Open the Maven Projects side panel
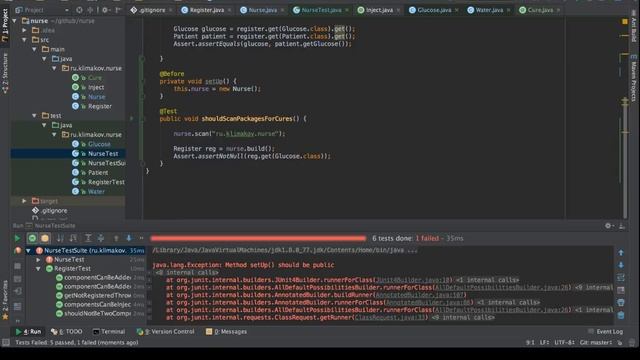The image size is (640, 360). pyautogui.click(x=634, y=79)
